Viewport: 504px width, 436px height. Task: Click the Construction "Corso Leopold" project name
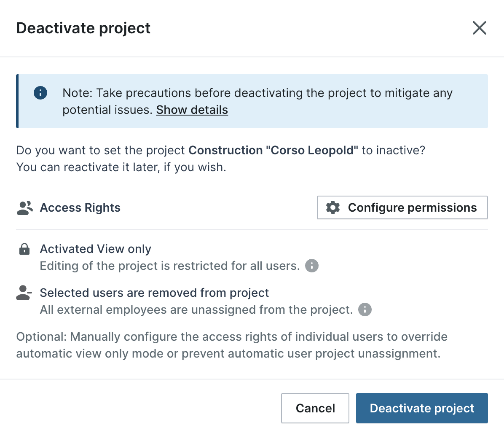tap(273, 151)
